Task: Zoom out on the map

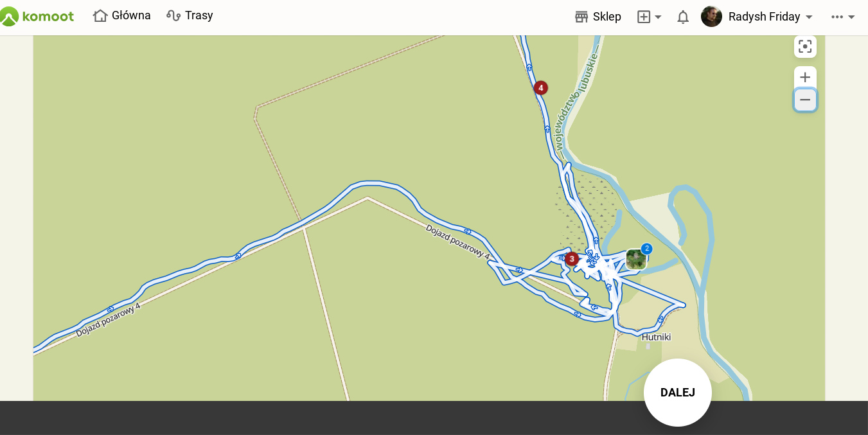Action: [805, 100]
